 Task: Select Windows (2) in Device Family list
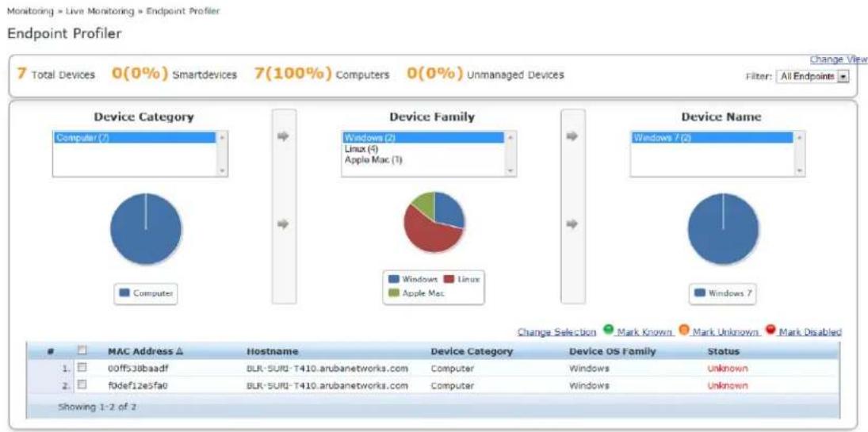click(423, 137)
